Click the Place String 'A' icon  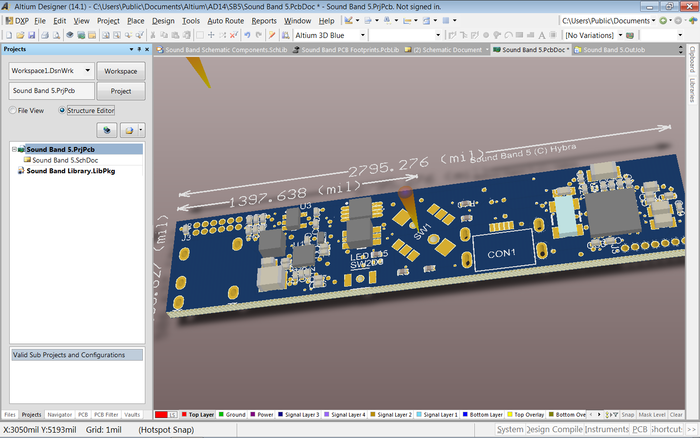pyautogui.click(x=542, y=35)
